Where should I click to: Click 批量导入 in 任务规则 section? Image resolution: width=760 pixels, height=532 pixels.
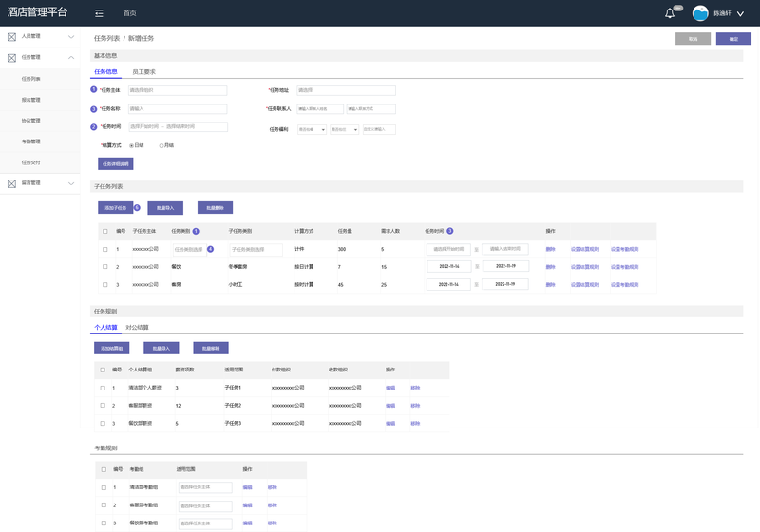(161, 348)
